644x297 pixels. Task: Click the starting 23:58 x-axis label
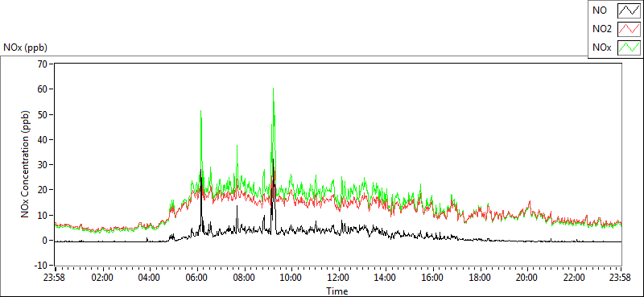coord(55,278)
